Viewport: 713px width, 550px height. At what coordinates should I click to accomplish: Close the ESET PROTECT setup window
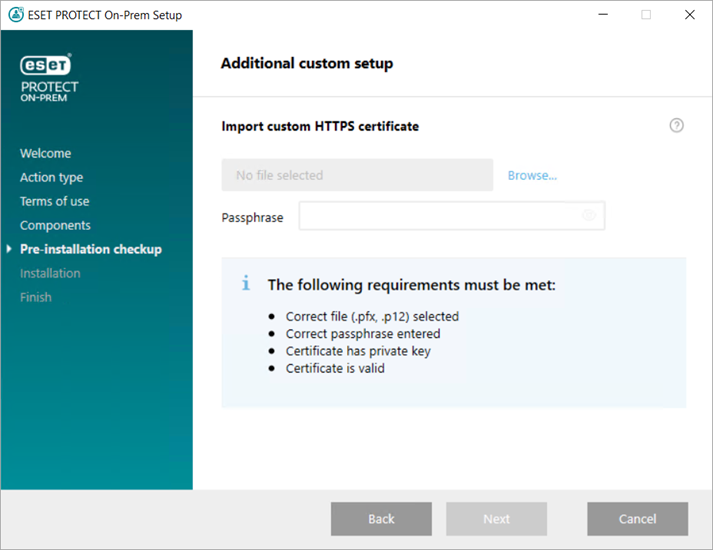(x=689, y=15)
